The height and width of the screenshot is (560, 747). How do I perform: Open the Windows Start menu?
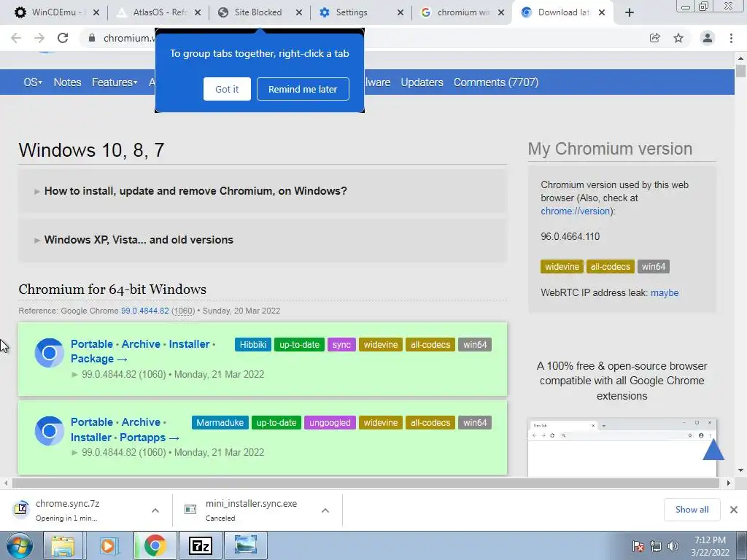pyautogui.click(x=20, y=545)
